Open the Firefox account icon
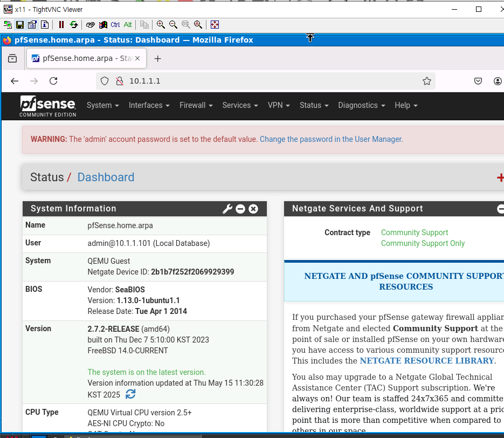504x438 pixels. tap(498, 81)
